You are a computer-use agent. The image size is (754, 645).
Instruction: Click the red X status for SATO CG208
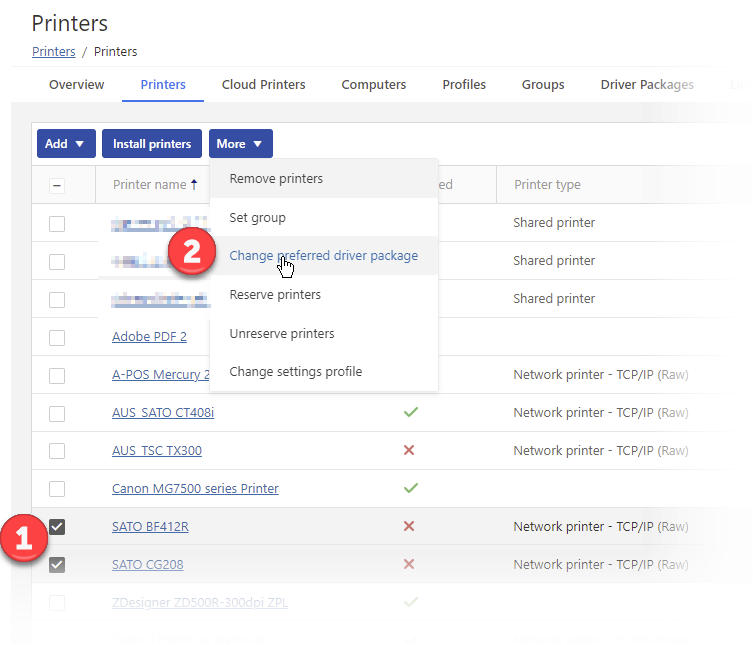click(409, 564)
